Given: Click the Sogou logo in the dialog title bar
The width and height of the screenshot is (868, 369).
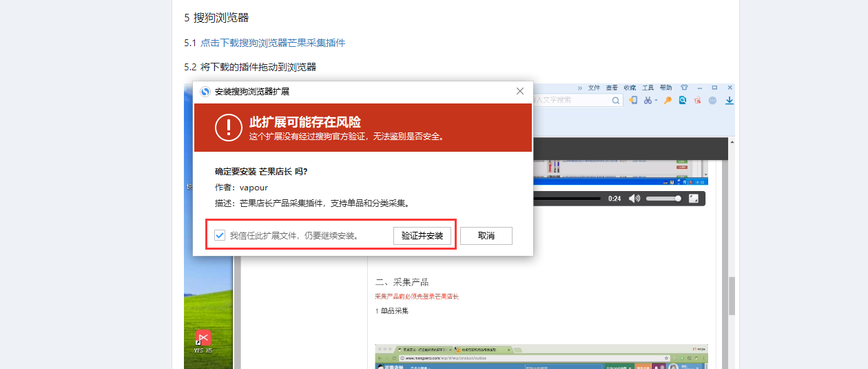Looking at the screenshot, I should (x=205, y=91).
